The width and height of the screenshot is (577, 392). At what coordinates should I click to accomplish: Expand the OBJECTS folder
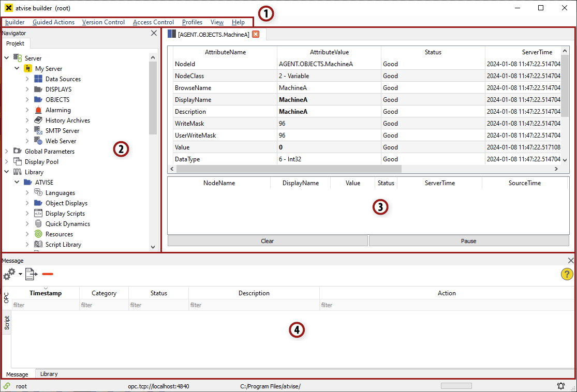pyautogui.click(x=27, y=100)
